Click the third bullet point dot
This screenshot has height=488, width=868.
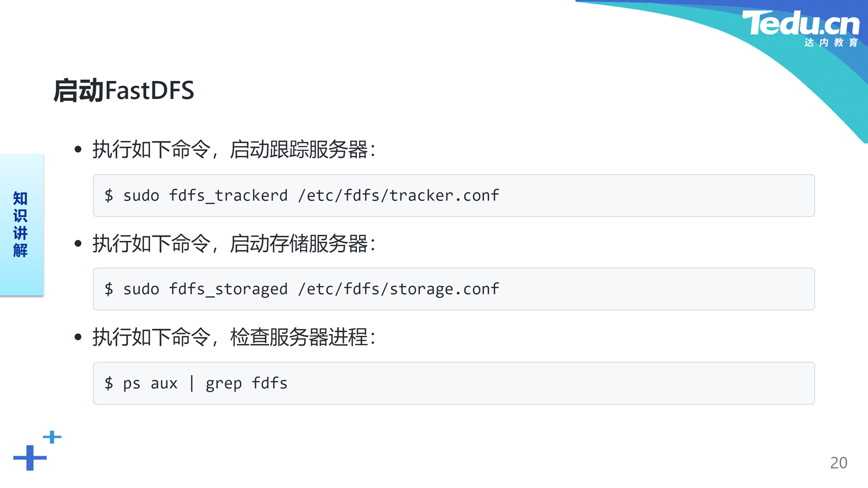pos(78,337)
